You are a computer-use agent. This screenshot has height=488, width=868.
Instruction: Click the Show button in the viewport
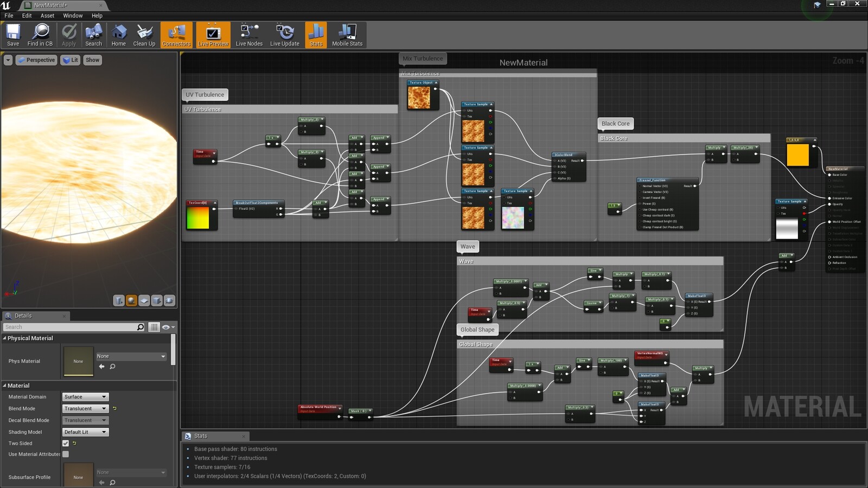(93, 60)
